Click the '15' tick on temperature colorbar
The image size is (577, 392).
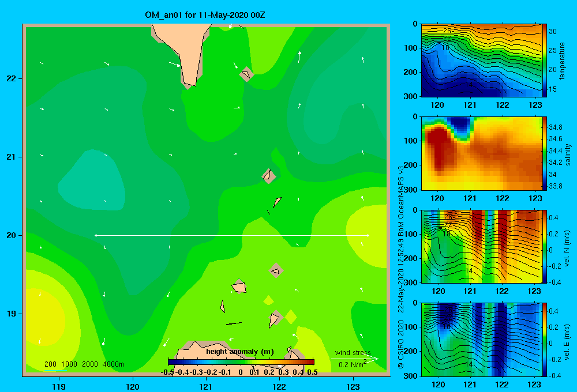(x=553, y=89)
